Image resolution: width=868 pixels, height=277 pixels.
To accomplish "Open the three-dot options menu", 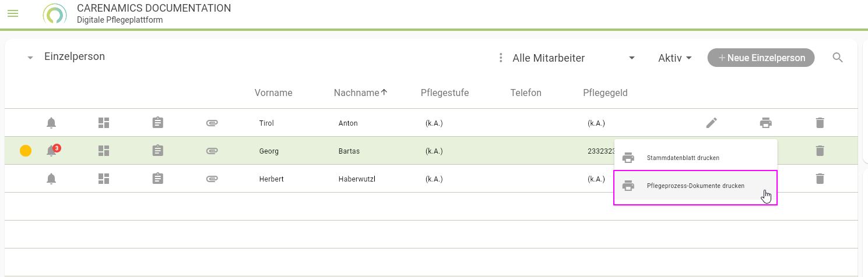I will [x=500, y=58].
